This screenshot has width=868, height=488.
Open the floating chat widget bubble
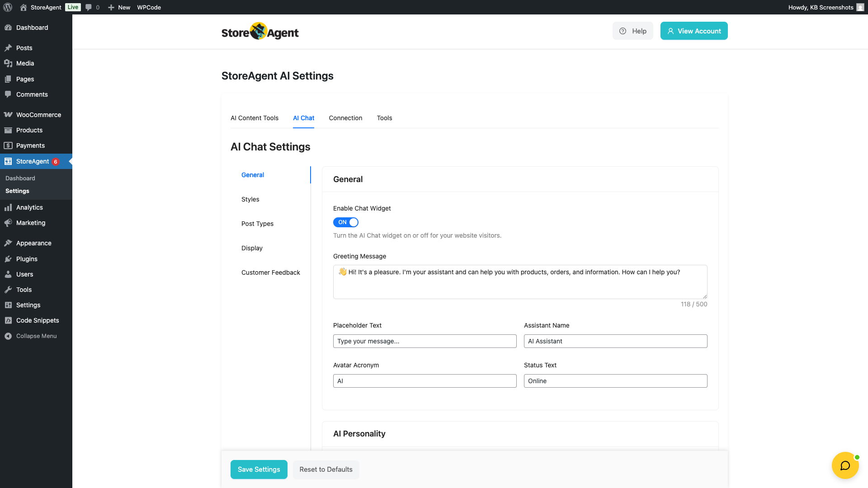845,465
